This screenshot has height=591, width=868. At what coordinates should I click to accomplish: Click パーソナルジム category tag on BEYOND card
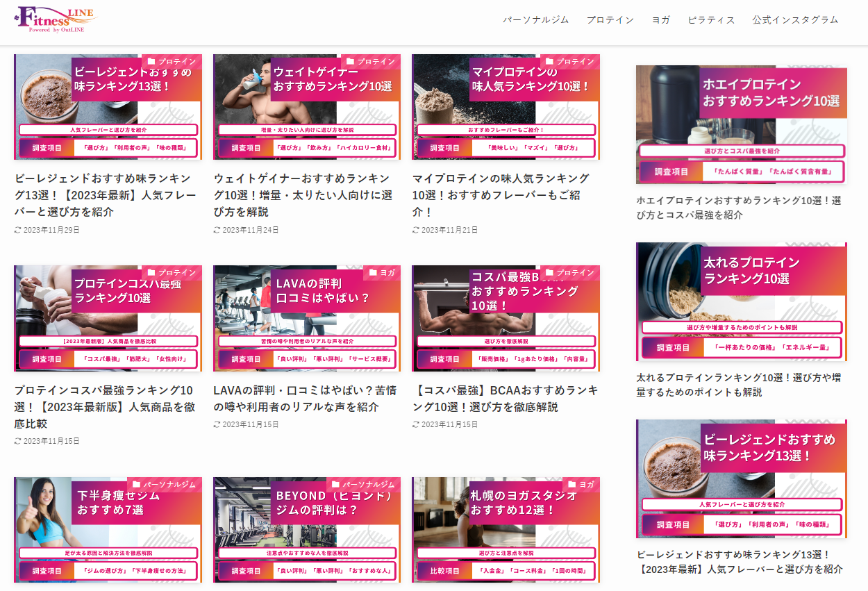click(363, 484)
